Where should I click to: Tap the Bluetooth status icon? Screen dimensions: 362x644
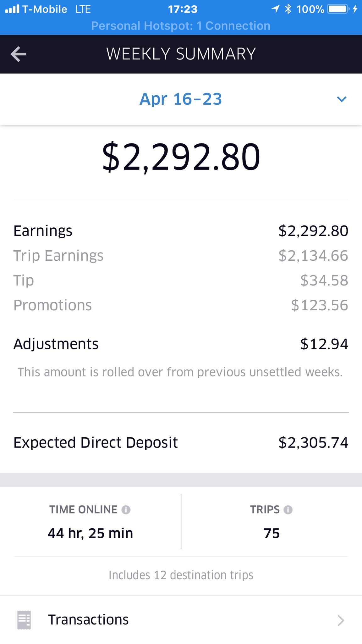(x=288, y=9)
